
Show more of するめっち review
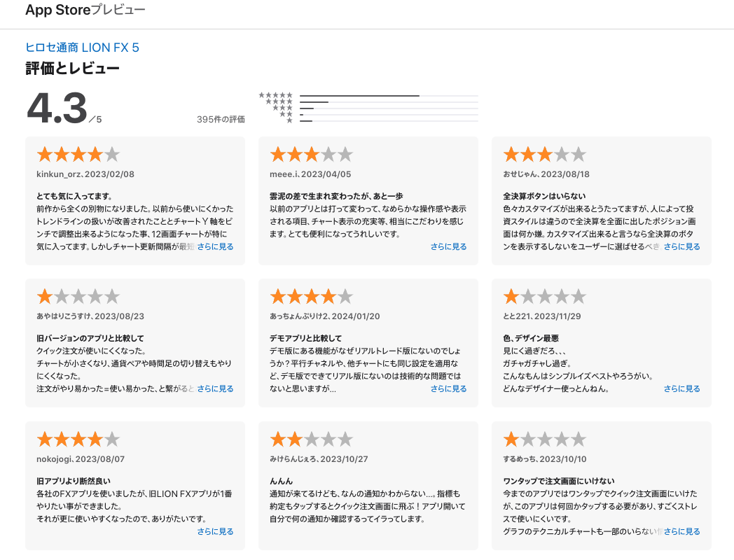pos(681,531)
